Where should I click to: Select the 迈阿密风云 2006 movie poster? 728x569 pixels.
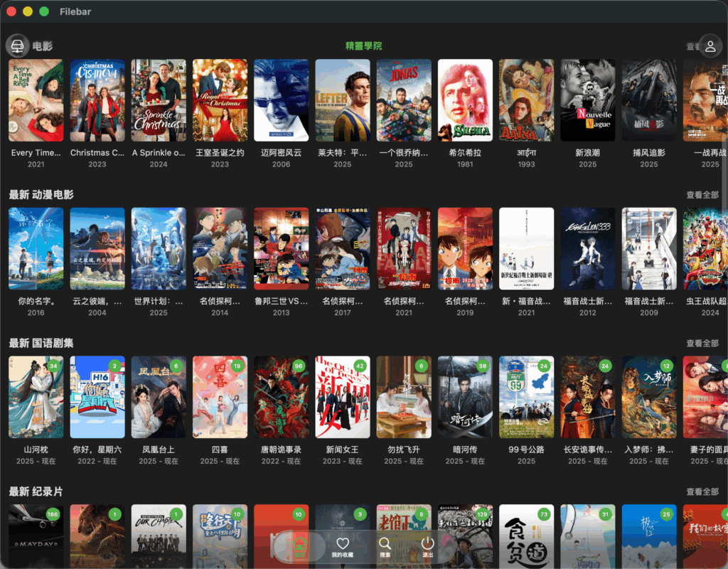281,100
